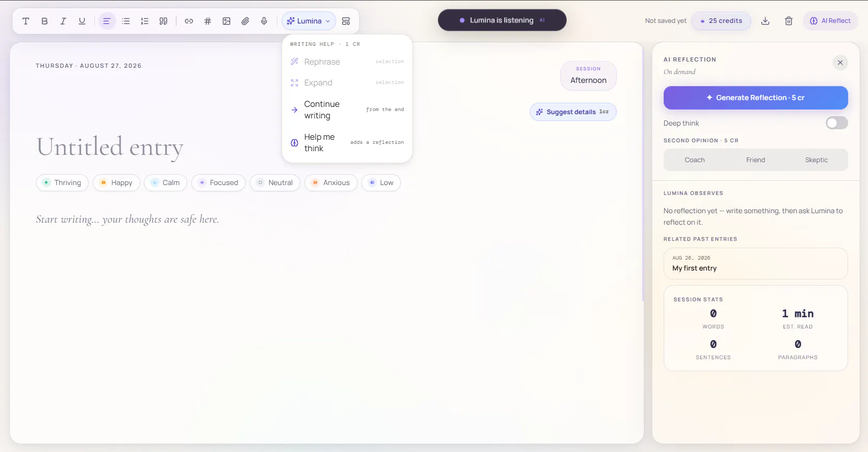Image resolution: width=868 pixels, height=452 pixels.
Task: Select the Neutral mood chip
Action: [x=275, y=183]
